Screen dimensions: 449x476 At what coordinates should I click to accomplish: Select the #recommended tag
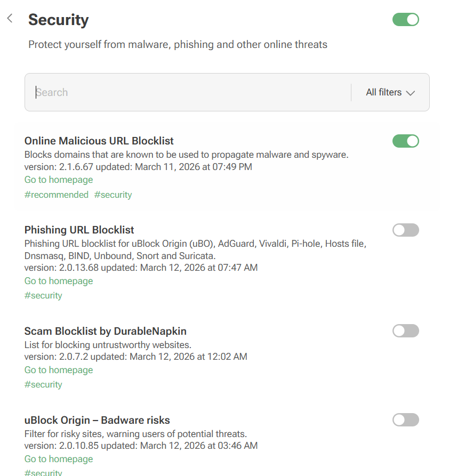click(x=57, y=195)
